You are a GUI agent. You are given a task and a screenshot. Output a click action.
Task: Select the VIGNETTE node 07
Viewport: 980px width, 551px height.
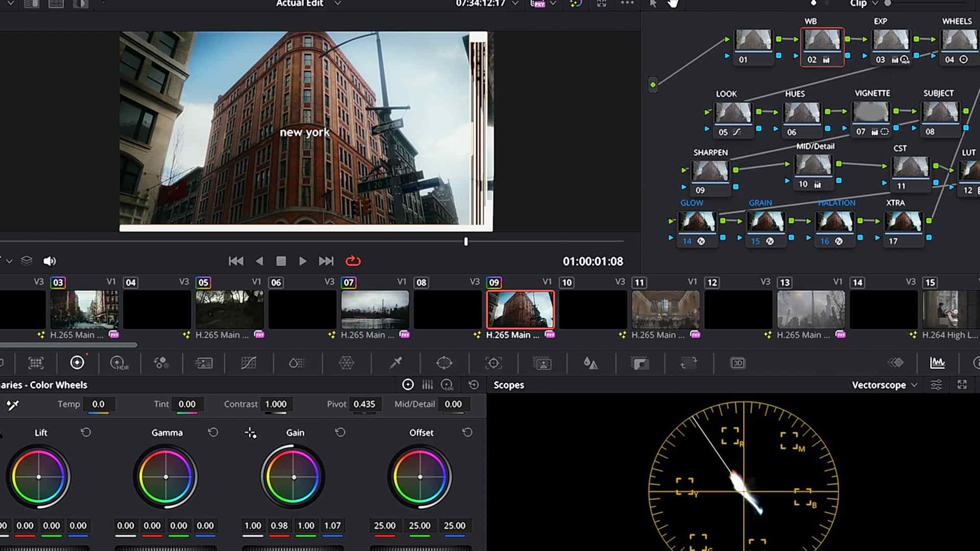[871, 119]
